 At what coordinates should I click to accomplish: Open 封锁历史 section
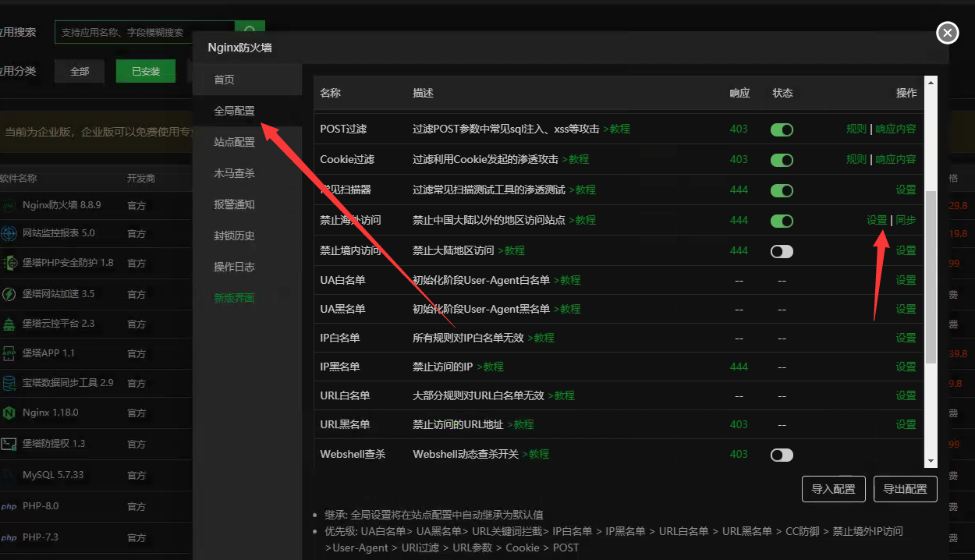[247, 236]
